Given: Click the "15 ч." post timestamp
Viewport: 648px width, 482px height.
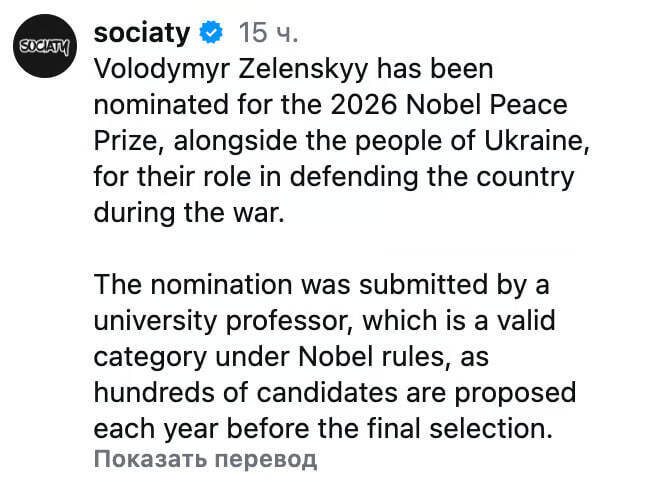Looking at the screenshot, I should [269, 33].
